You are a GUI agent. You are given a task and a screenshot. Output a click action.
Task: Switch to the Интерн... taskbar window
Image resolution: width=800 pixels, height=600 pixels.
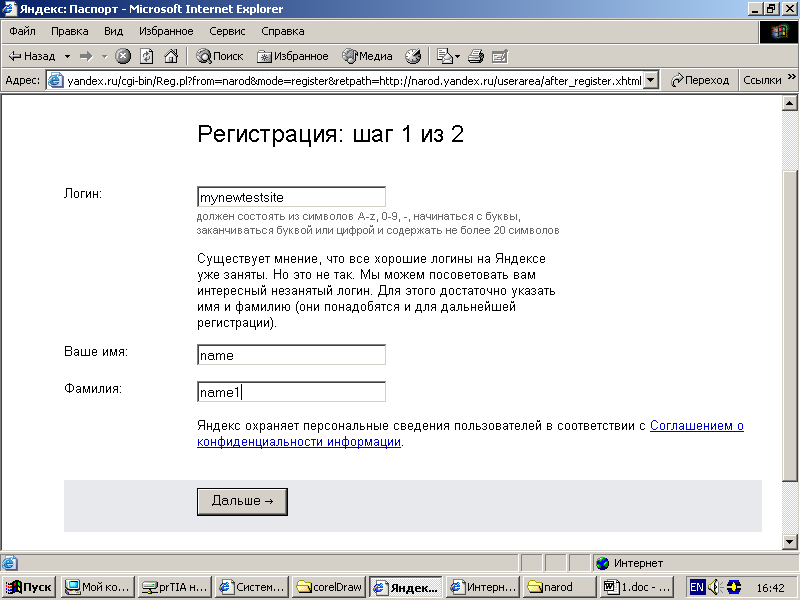point(483,587)
